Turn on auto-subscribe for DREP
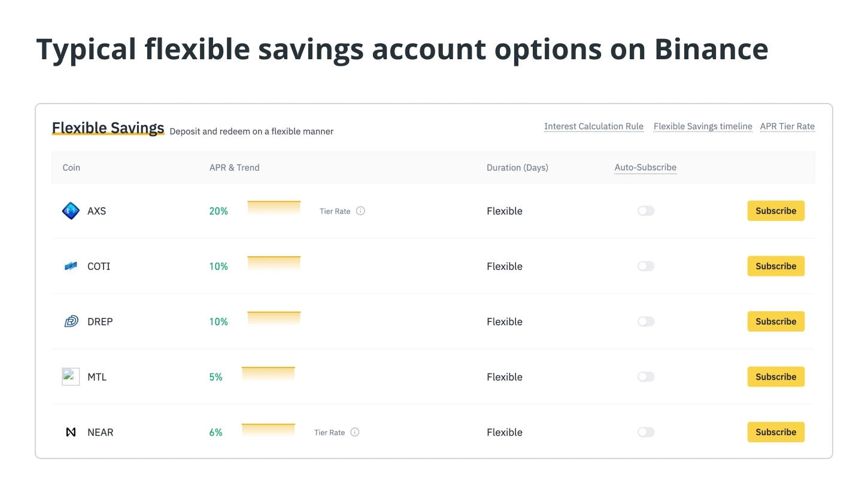868x486 pixels. click(x=646, y=321)
